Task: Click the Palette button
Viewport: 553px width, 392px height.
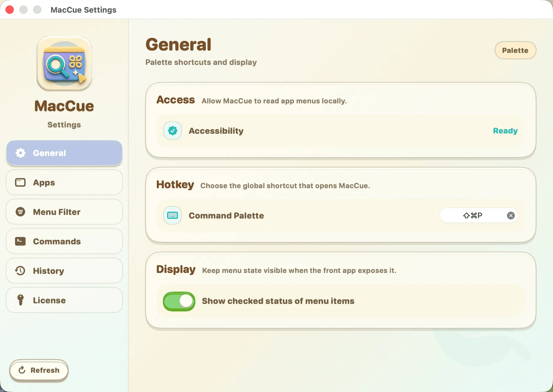Action: [515, 50]
